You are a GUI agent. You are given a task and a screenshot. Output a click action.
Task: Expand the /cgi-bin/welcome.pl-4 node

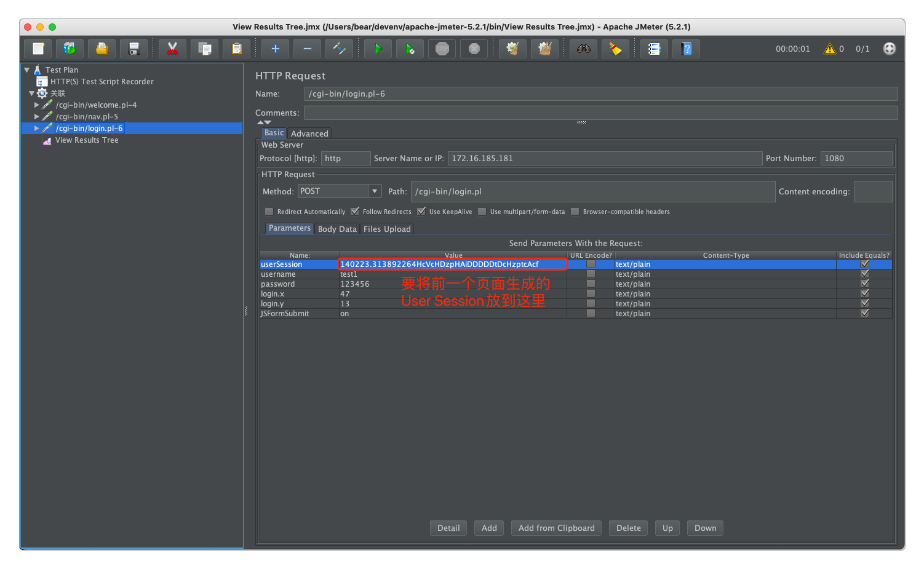(x=37, y=105)
